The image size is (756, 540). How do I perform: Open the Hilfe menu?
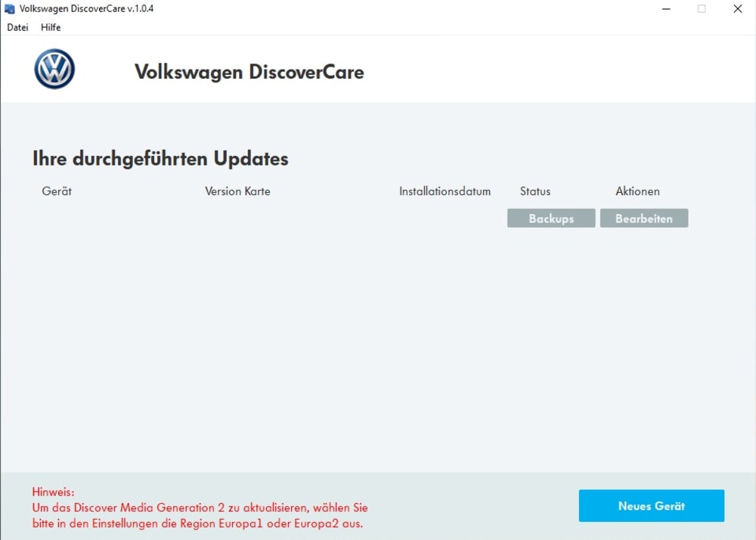51,27
